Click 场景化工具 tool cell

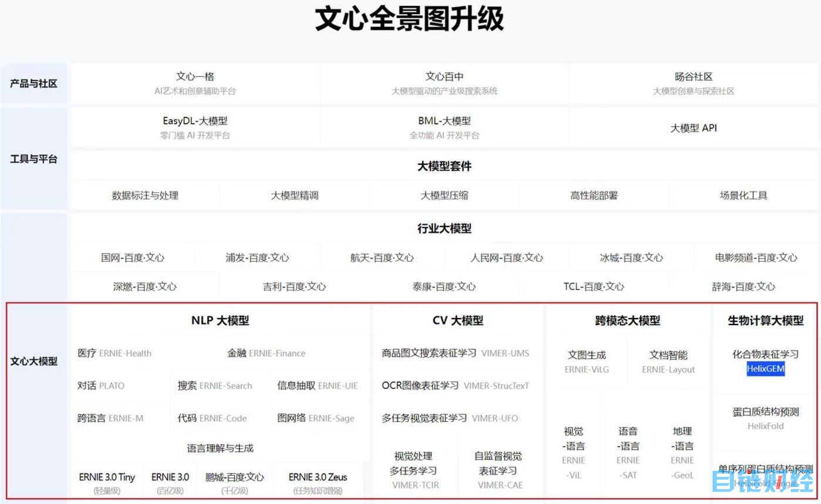744,195
